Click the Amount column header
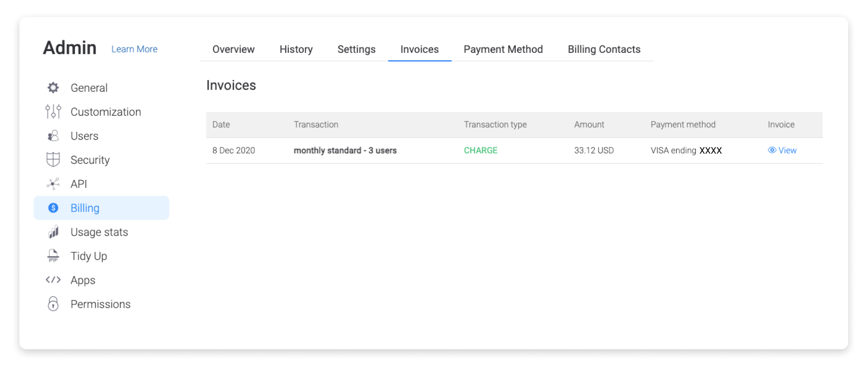Image resolution: width=868 pixels, height=366 pixels. [x=589, y=124]
